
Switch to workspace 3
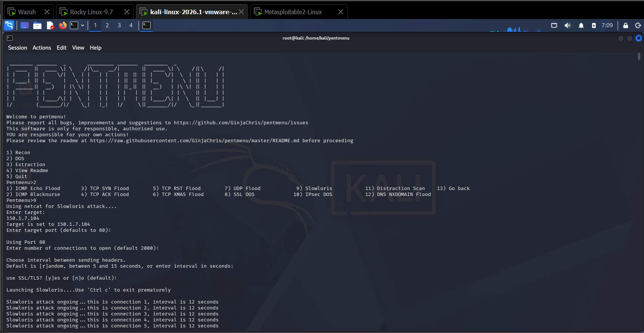[119, 25]
